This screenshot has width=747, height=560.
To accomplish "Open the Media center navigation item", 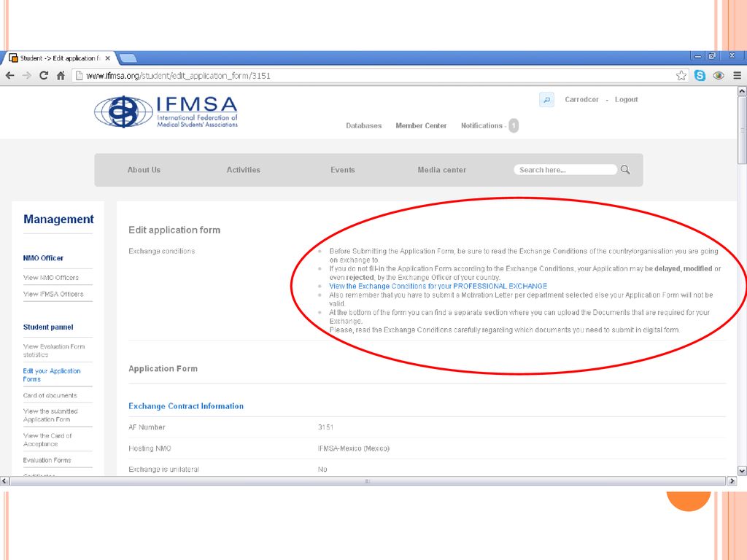I will (x=441, y=169).
